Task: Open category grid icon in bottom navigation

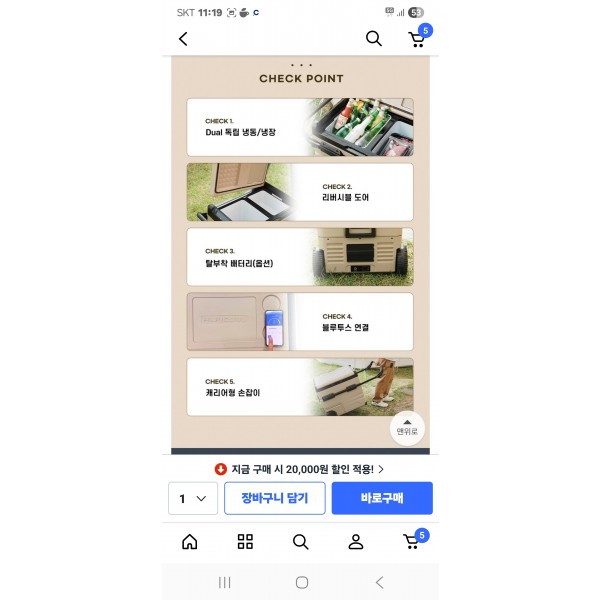Action: (x=245, y=541)
